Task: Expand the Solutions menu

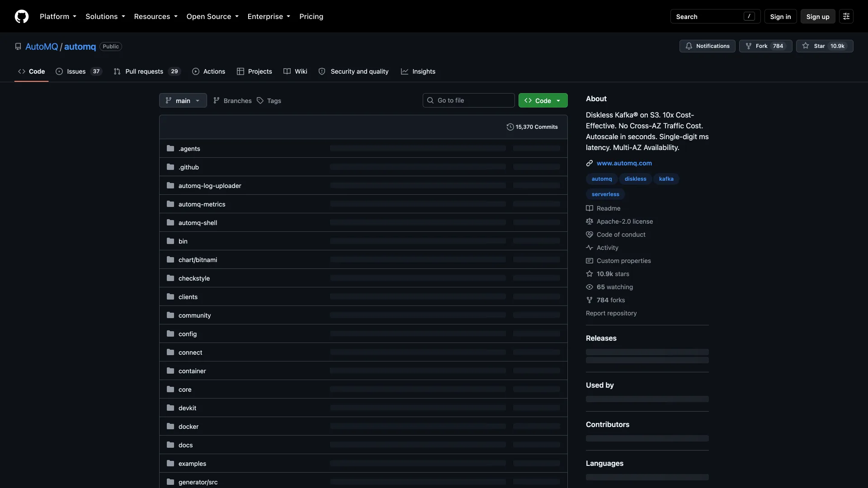Action: [x=105, y=16]
